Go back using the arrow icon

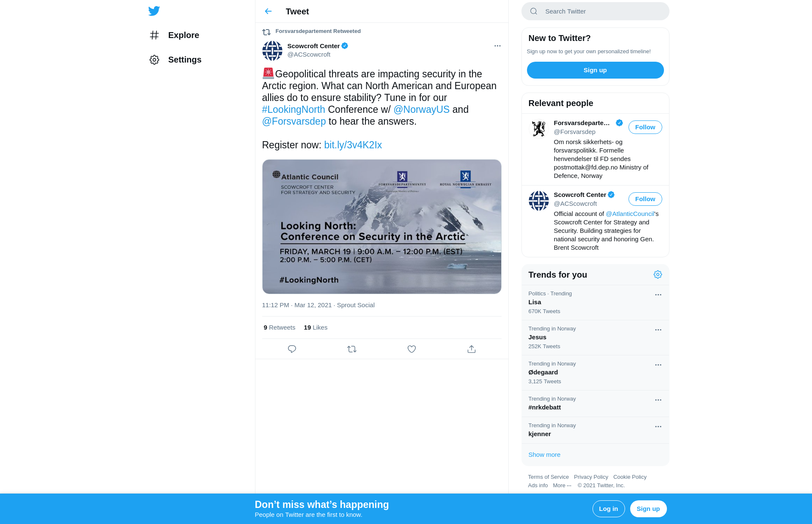268,11
